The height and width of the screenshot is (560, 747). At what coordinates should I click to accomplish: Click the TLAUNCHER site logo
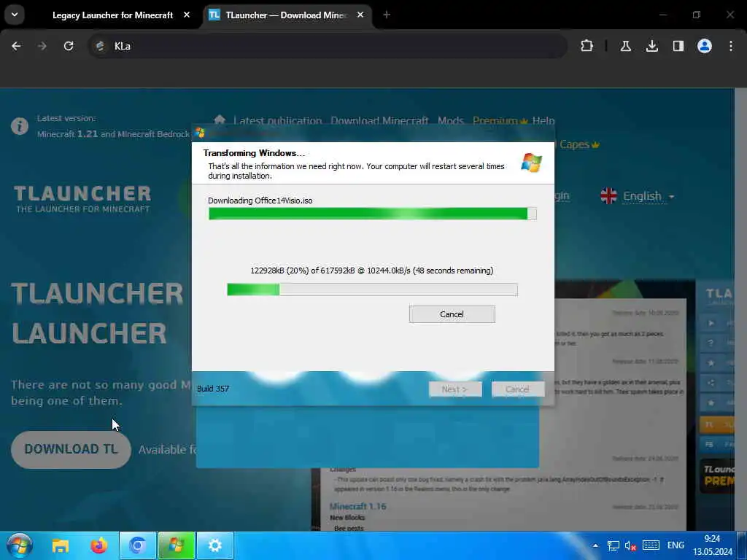click(x=82, y=198)
